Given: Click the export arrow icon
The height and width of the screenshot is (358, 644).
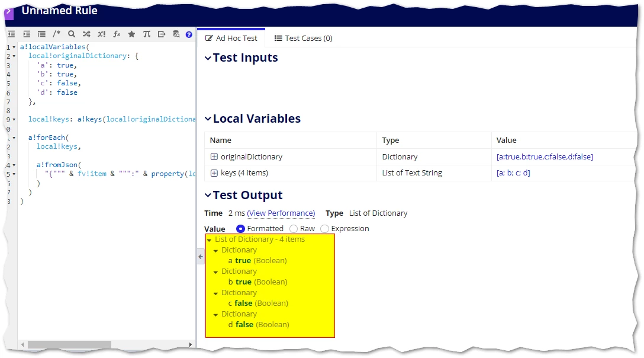Looking at the screenshot, I should pyautogui.click(x=162, y=34).
